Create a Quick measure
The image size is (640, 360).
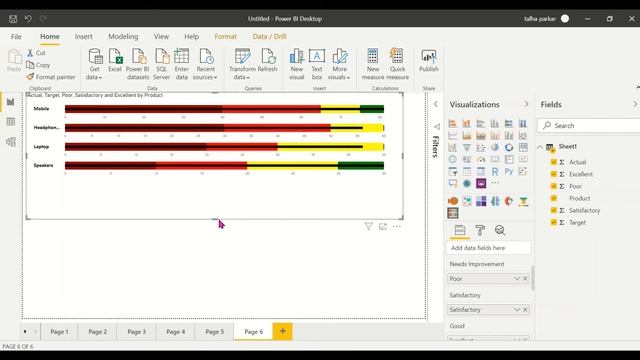click(398, 64)
